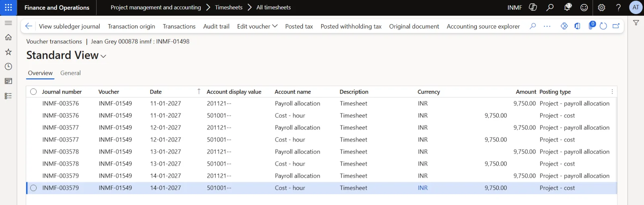Screen dimensions: 644x205
Task: Open Power Apps diamond icon
Action: (x=564, y=26)
